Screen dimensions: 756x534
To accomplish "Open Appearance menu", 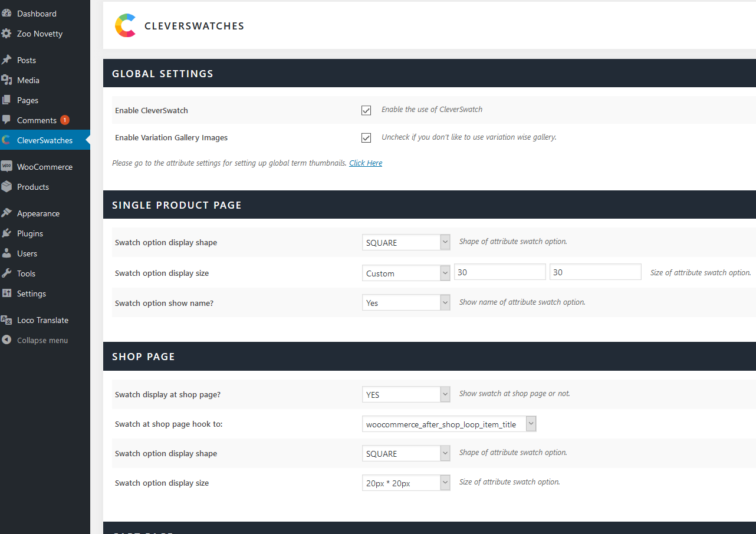I will pos(38,213).
